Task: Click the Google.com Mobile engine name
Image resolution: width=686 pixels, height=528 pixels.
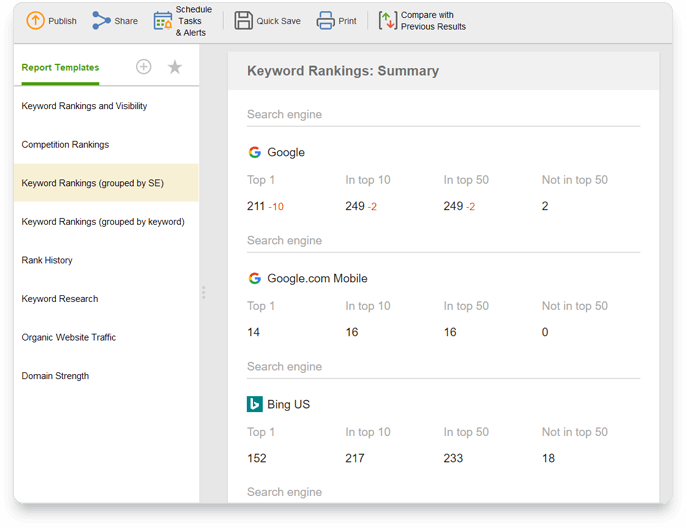Action: [x=317, y=278]
